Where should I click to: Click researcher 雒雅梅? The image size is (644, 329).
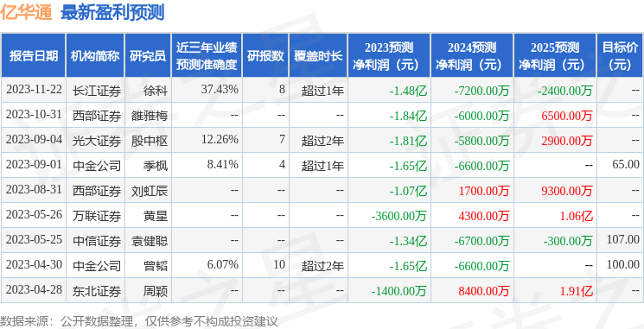click(x=150, y=116)
